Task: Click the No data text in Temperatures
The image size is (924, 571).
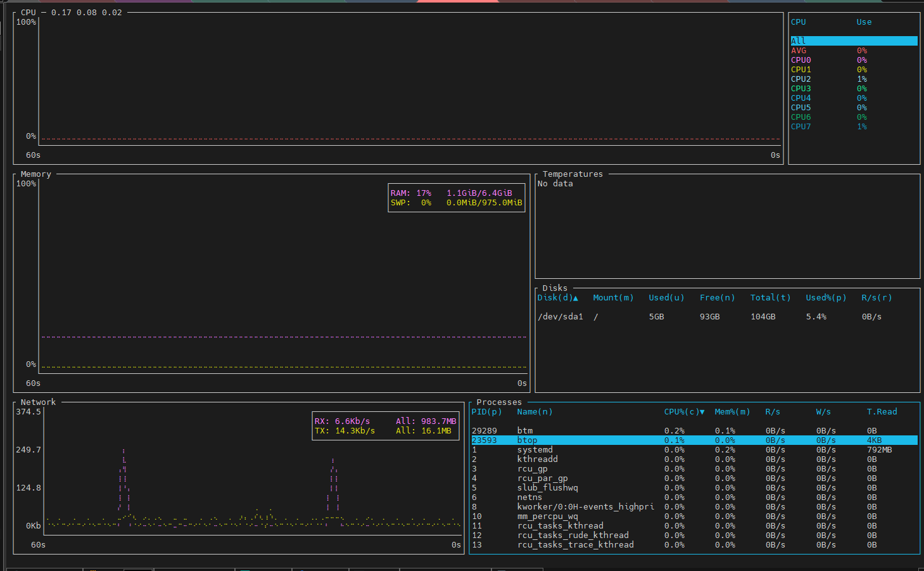Action: click(x=555, y=183)
